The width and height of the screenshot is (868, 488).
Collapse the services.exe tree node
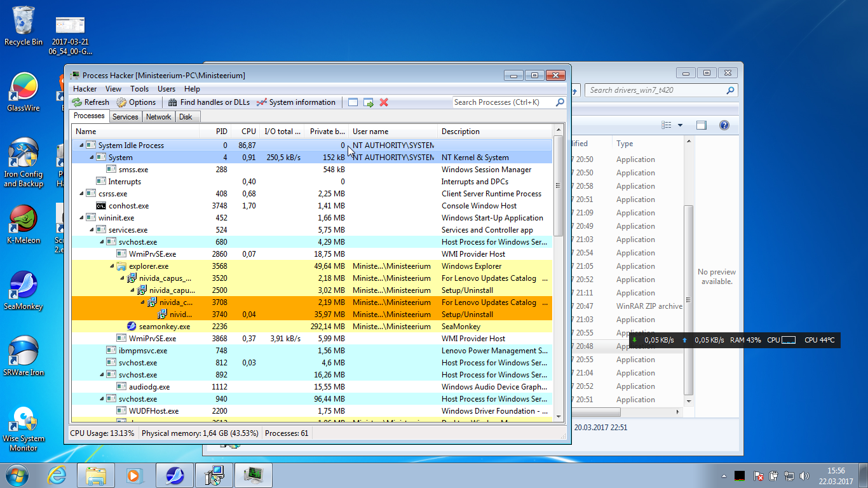(92, 230)
